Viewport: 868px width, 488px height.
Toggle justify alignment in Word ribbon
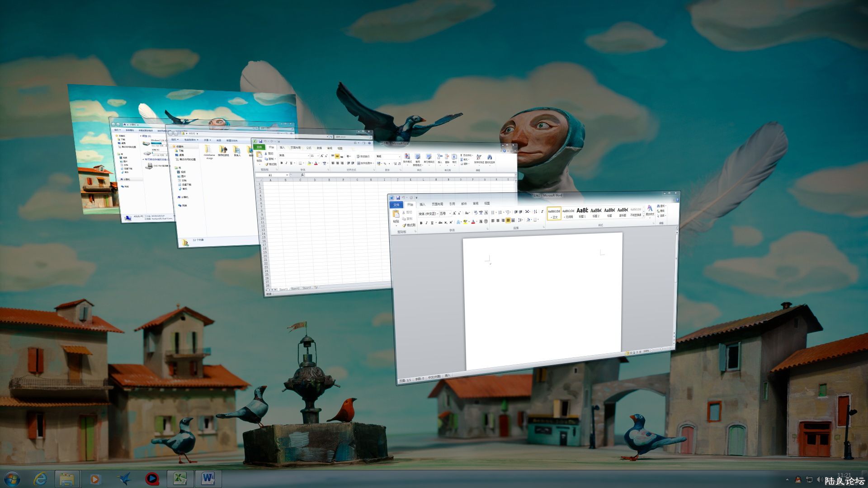coord(508,221)
